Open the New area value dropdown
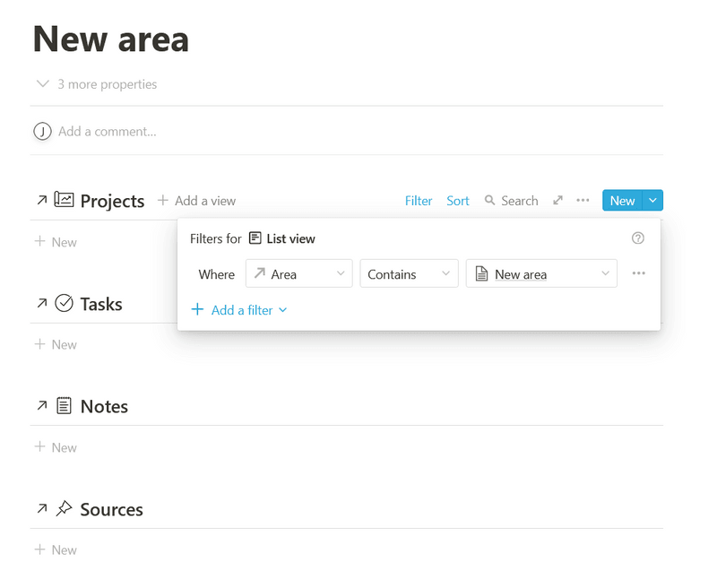 pos(541,274)
